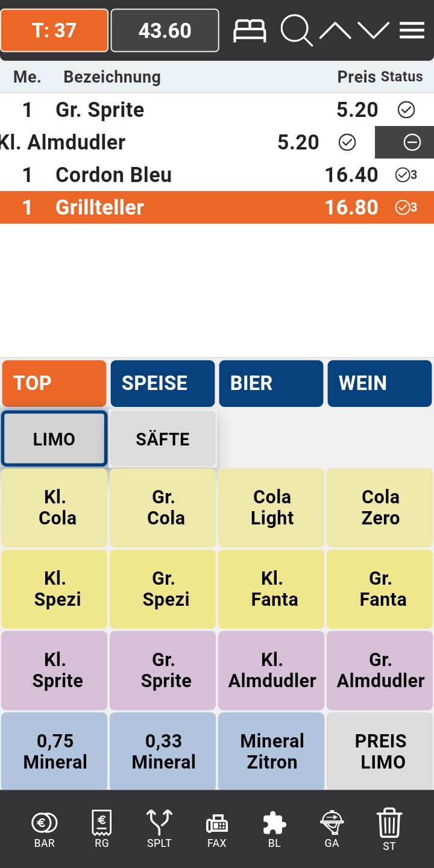This screenshot has width=434, height=868.
Task: Tap the GA serving dish icon
Action: coord(332,829)
